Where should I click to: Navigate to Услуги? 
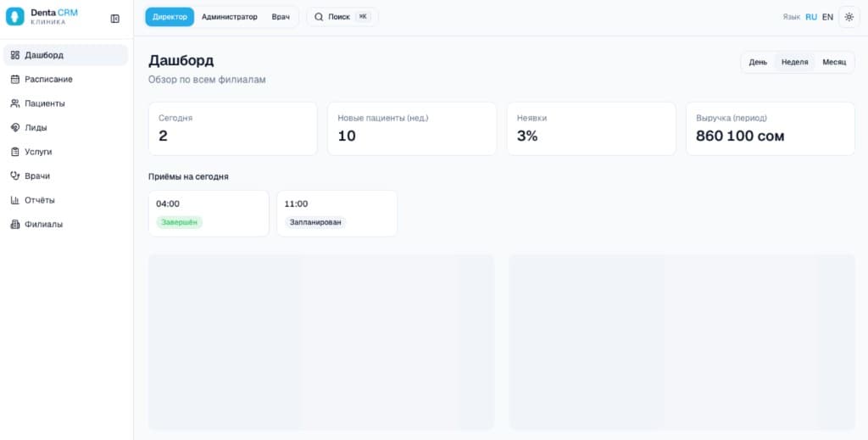coord(66,152)
